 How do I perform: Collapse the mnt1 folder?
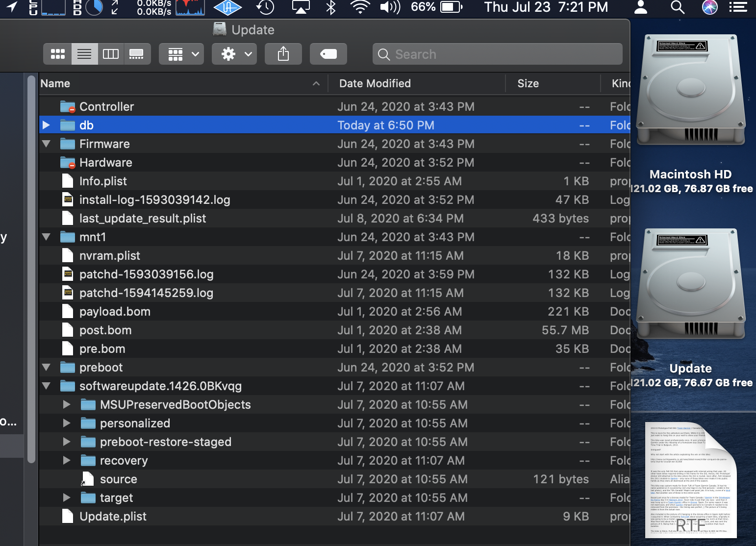pyautogui.click(x=47, y=237)
